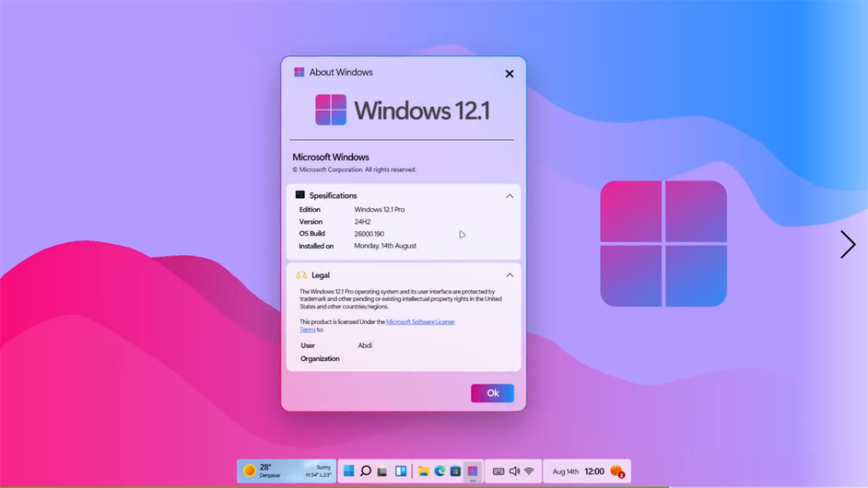Open the Microsoft Software License Terms link
Screen dimensions: 868x488
click(419, 321)
